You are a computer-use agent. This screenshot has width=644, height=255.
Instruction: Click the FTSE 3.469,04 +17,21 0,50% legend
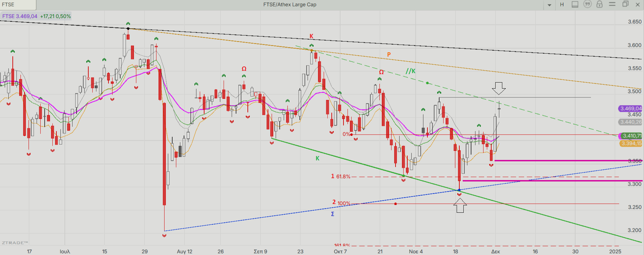(x=37, y=16)
